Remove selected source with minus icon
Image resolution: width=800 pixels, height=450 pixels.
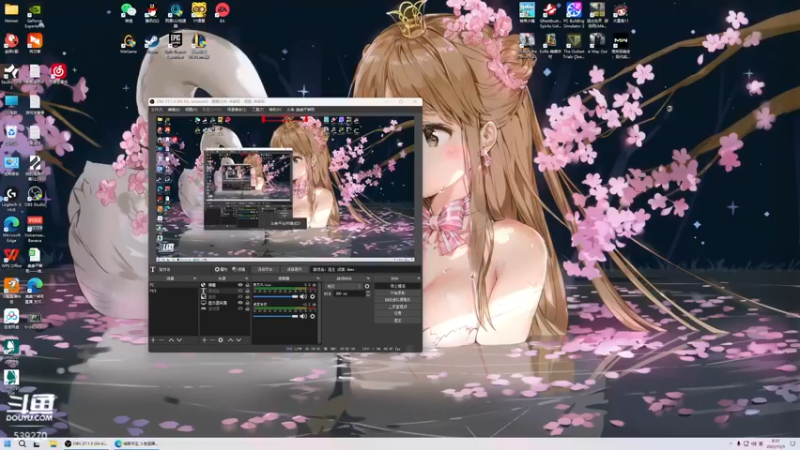[212, 340]
